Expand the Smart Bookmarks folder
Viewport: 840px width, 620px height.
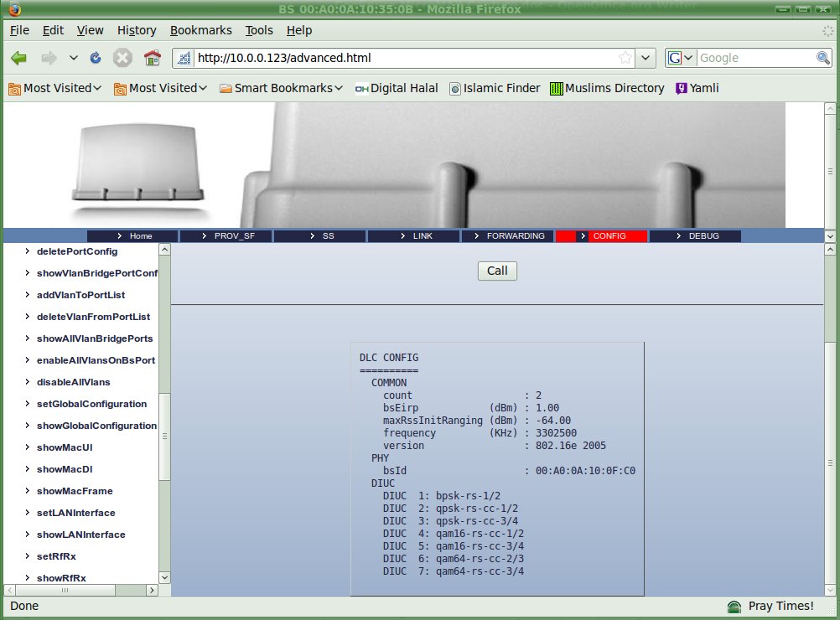tap(282, 88)
